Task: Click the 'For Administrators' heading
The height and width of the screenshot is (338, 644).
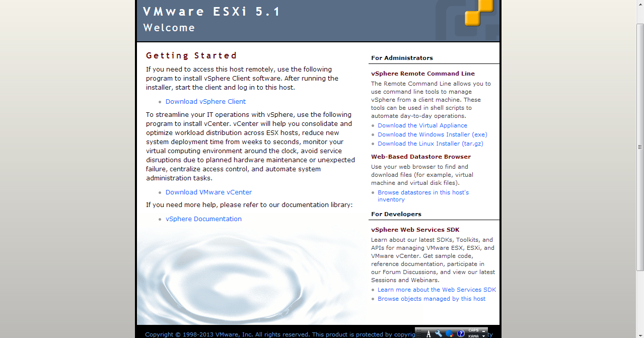Action: point(402,58)
